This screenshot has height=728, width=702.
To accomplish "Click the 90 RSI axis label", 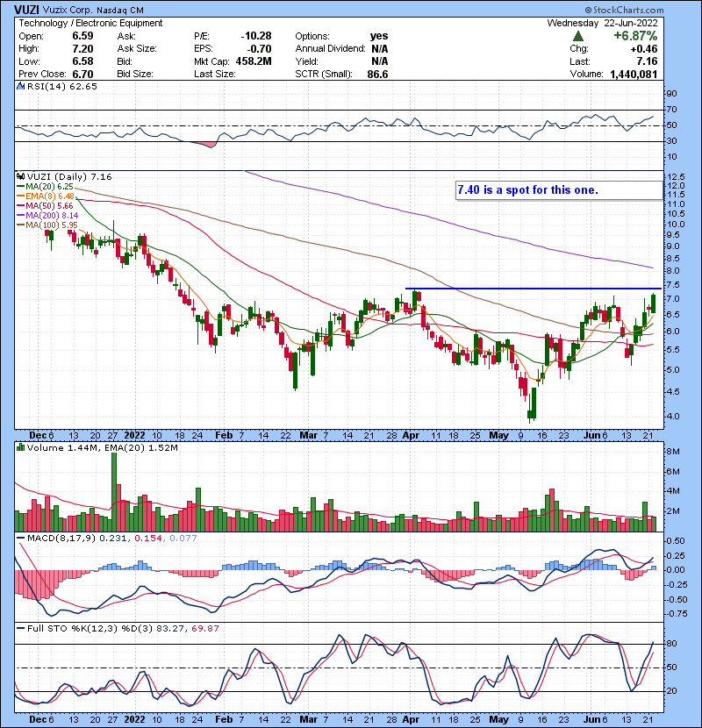I will click(x=672, y=94).
